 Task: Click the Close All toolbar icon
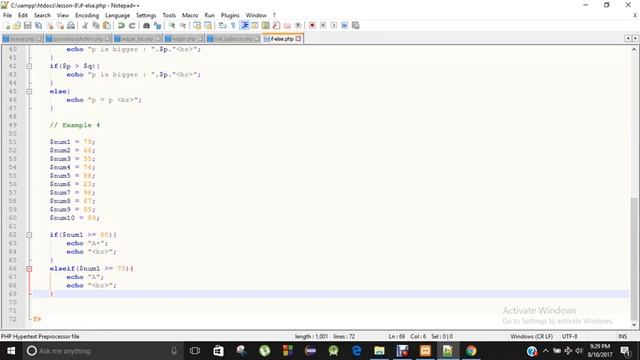pyautogui.click(x=60, y=25)
